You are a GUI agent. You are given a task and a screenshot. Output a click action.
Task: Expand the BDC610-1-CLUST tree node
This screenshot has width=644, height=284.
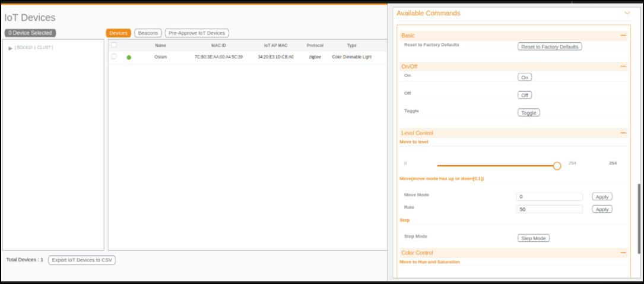click(10, 48)
